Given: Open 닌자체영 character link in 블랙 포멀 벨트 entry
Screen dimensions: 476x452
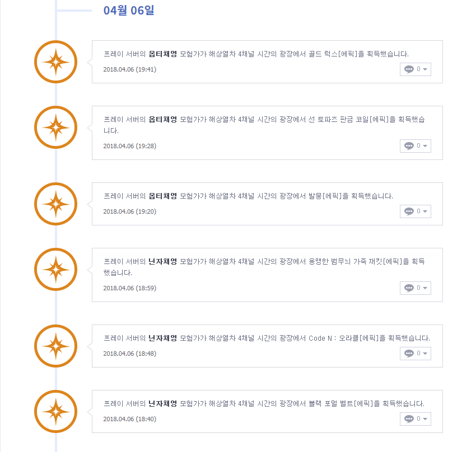Looking at the screenshot, I should click(x=162, y=403).
